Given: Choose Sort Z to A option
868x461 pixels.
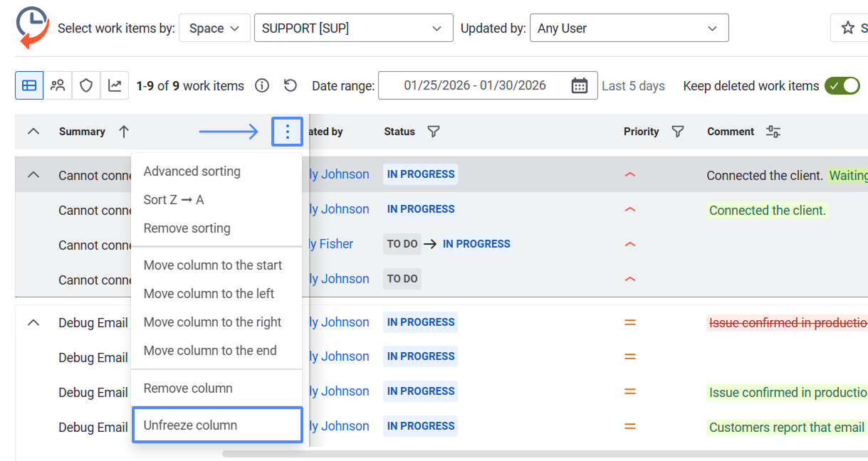Looking at the screenshot, I should 174,200.
